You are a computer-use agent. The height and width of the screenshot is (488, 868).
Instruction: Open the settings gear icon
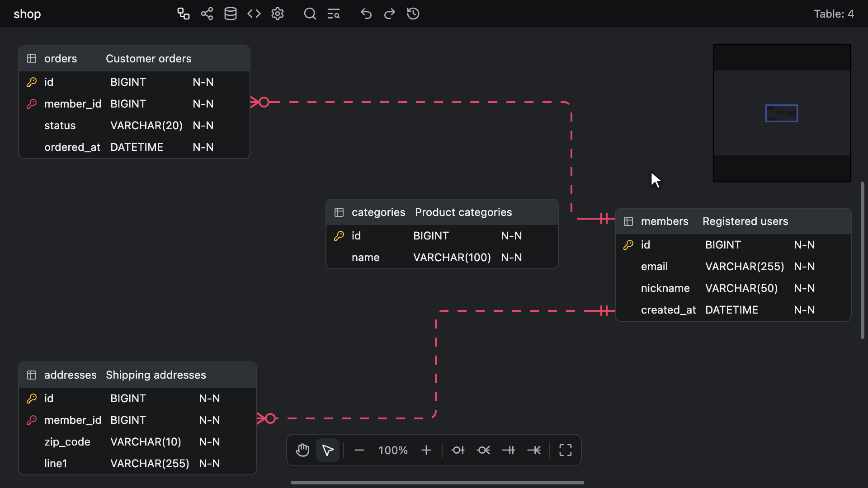(278, 14)
